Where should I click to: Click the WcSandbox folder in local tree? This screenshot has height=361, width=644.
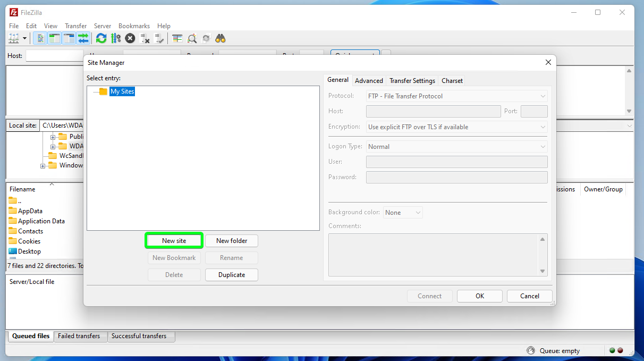click(x=71, y=156)
